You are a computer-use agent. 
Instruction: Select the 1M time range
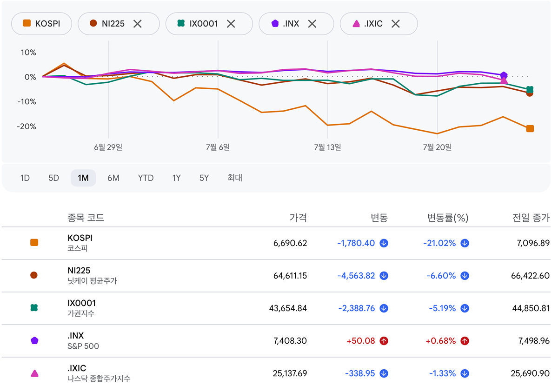tap(83, 178)
